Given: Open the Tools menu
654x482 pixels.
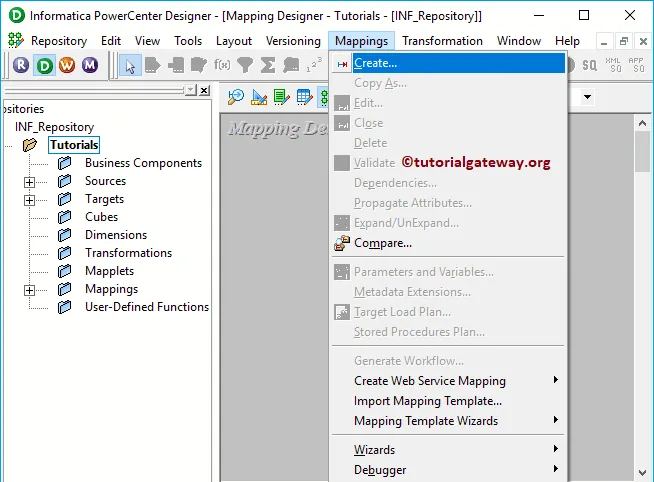Looking at the screenshot, I should (188, 41).
